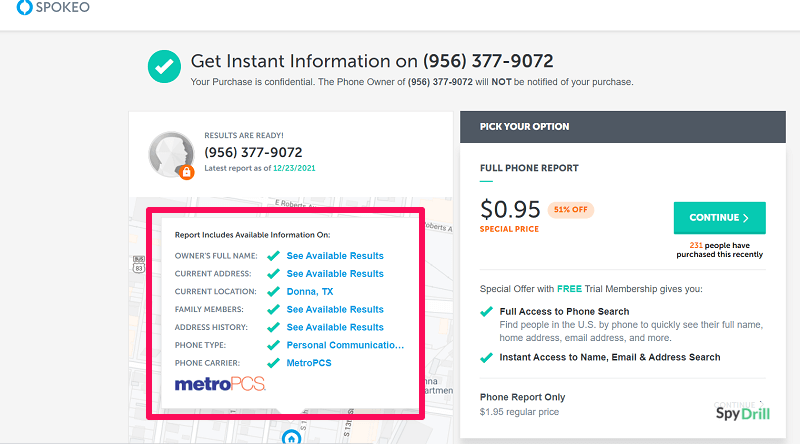
Task: Click the checkmark beside Owner's Full Name
Action: [x=273, y=256]
